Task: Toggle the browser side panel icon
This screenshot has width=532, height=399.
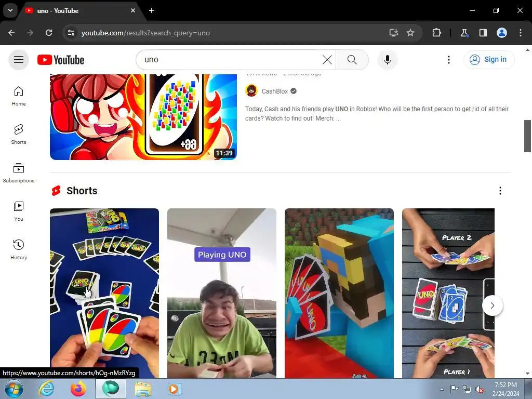Action: pos(483,33)
